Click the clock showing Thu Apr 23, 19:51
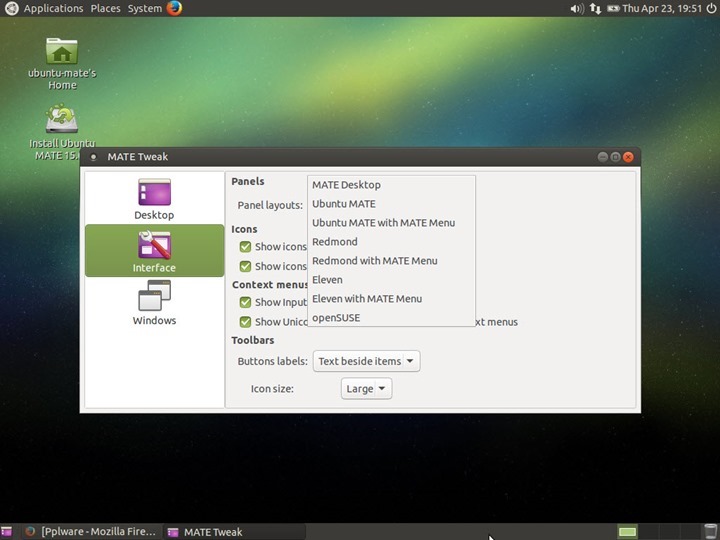The image size is (720, 540). click(662, 8)
